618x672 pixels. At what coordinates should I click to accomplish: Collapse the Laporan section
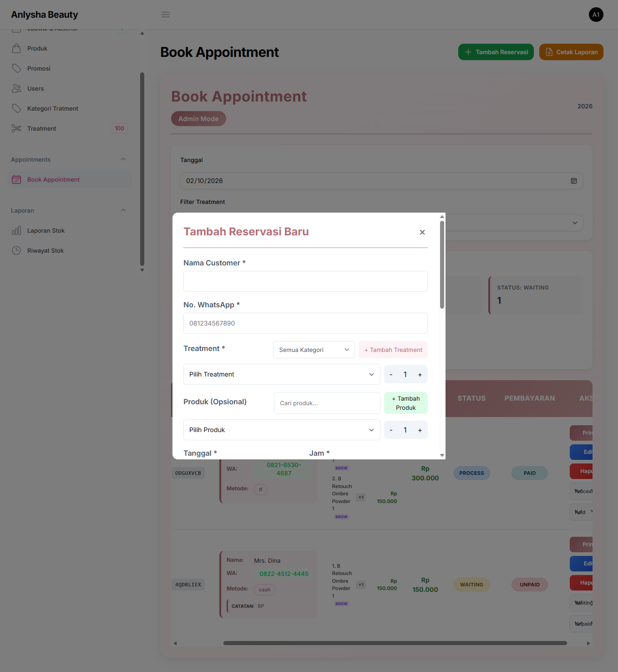(123, 210)
